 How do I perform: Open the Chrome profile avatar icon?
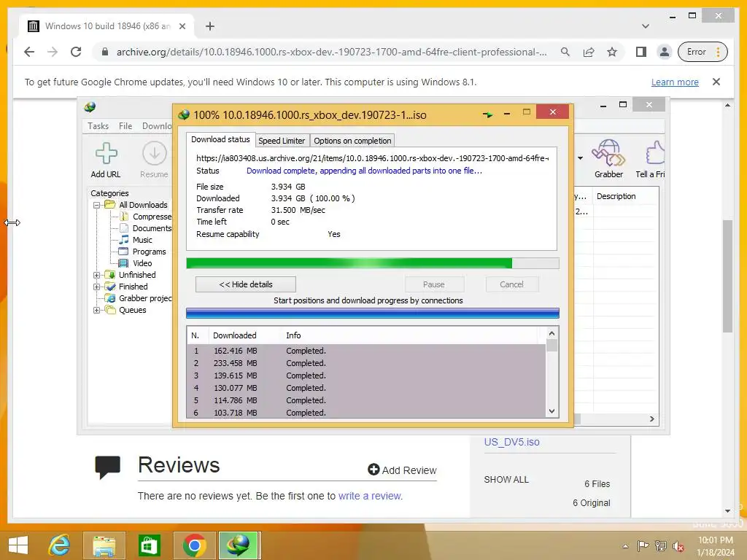(664, 52)
